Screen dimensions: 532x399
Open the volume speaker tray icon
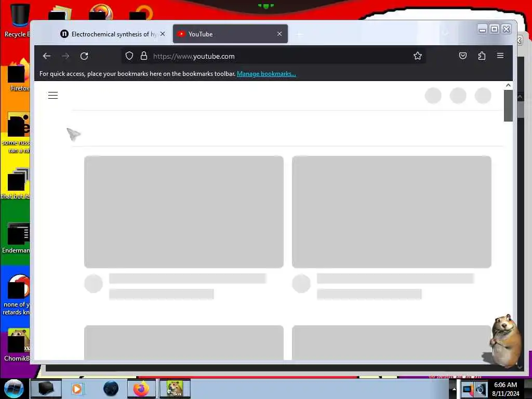point(481,389)
